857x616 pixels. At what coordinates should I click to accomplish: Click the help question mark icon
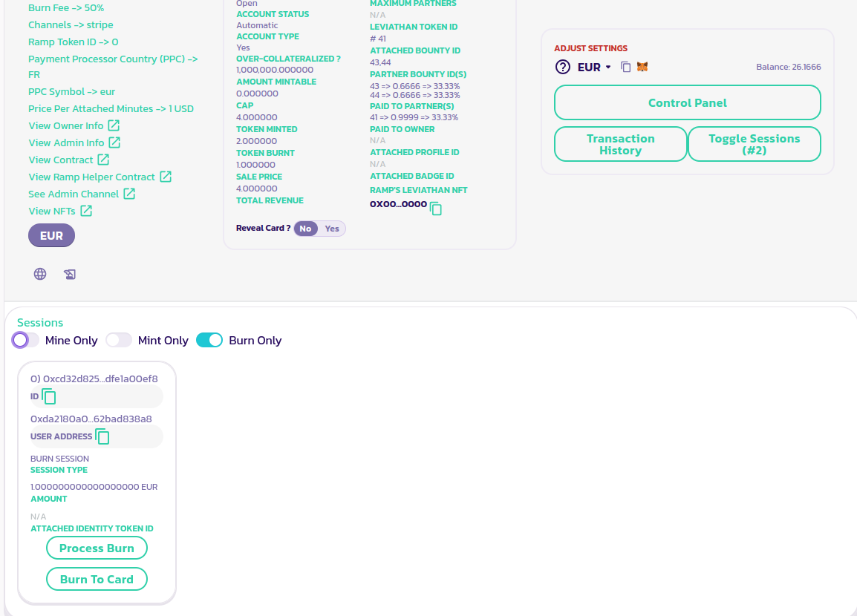click(563, 68)
